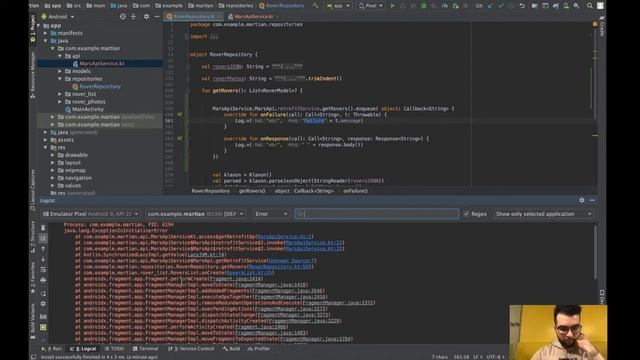
Task: Open Version Control tool window tab
Action: tap(191, 349)
